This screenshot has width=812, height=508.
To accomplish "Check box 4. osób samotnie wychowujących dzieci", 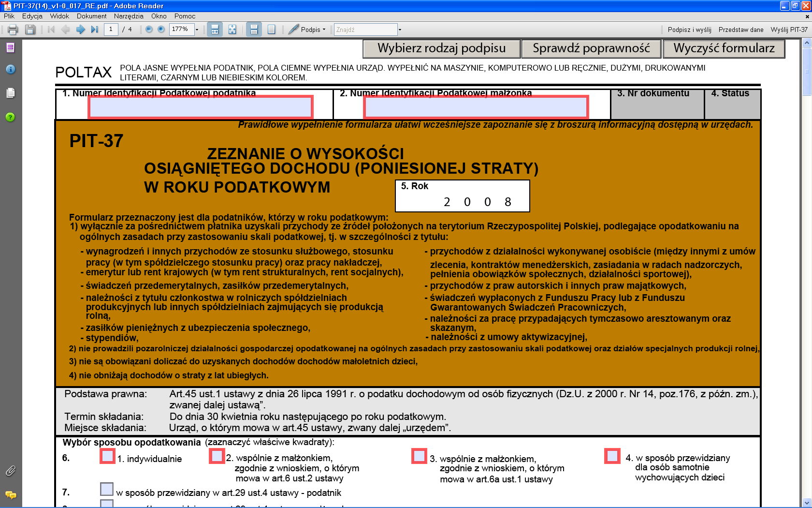I will click(612, 456).
